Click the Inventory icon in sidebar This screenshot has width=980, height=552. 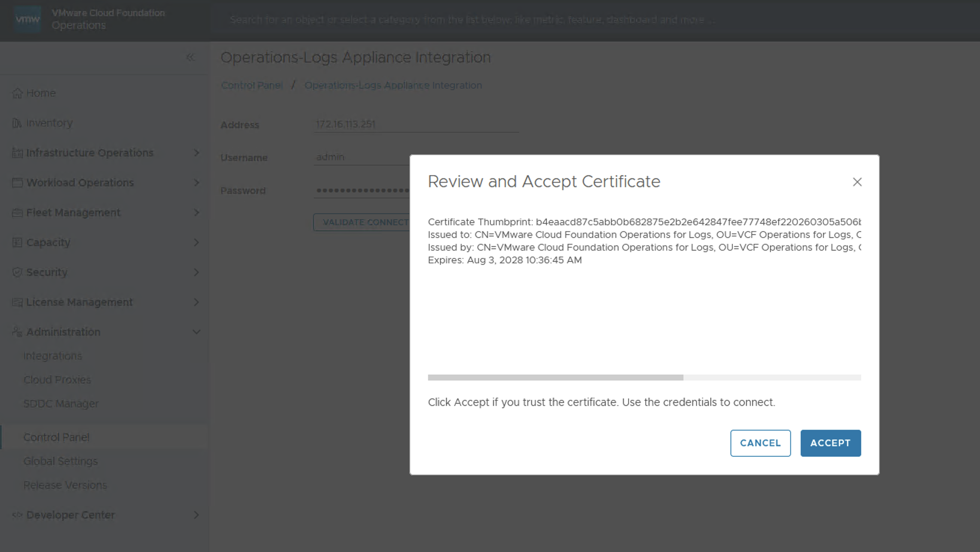click(x=17, y=123)
